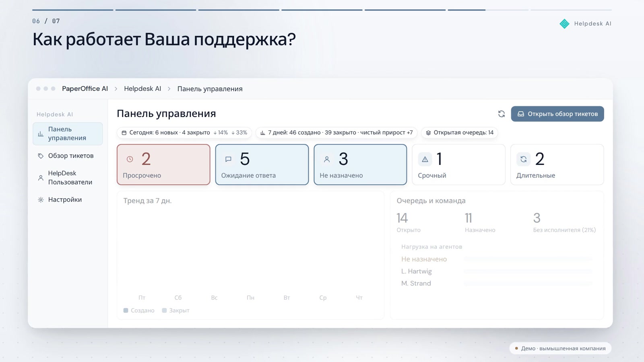The image size is (644, 362).
Task: Click the 'Пн' day label on the trend chart
Action: click(250, 298)
